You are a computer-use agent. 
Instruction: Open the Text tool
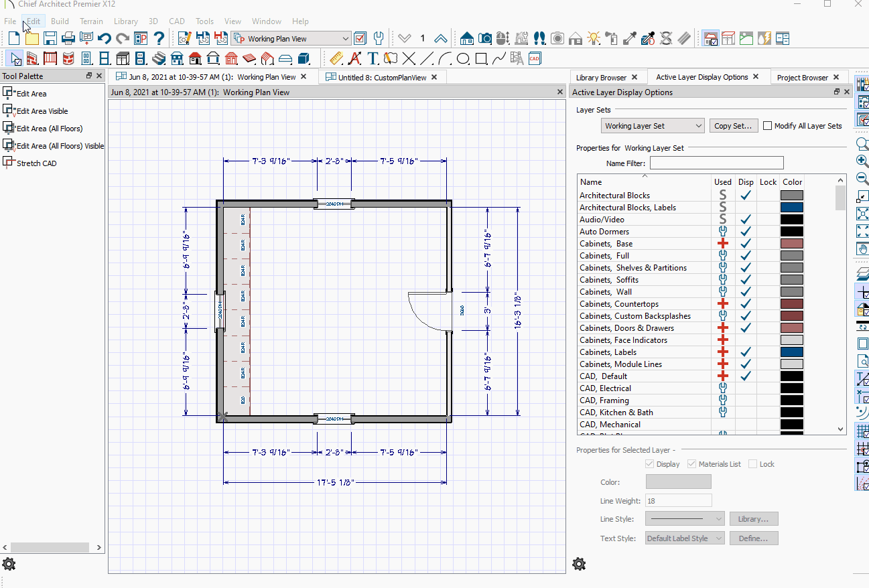373,59
